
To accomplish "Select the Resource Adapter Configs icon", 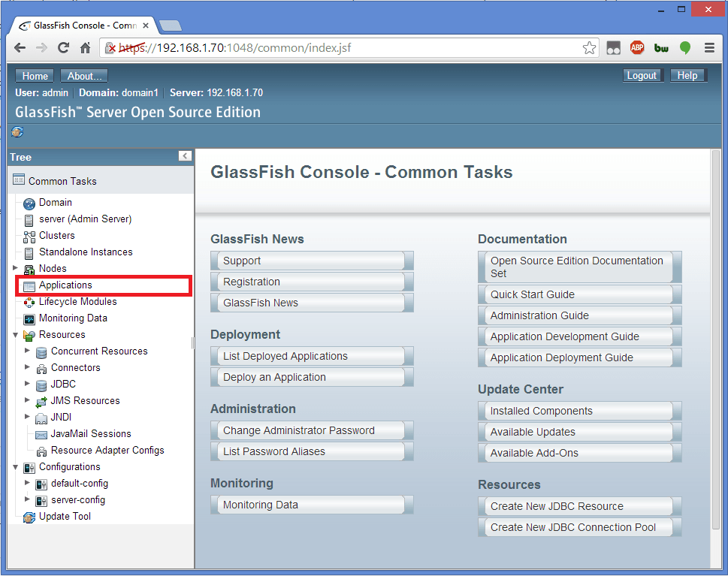I will click(x=41, y=450).
